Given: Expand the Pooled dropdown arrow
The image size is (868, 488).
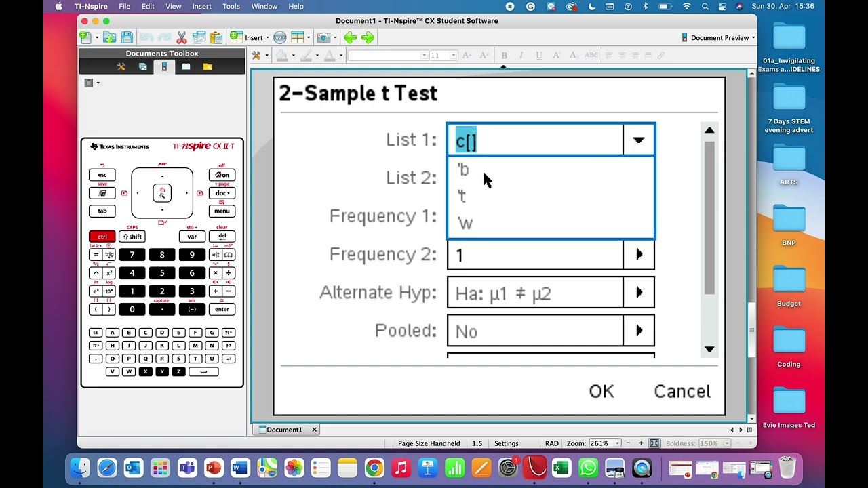Looking at the screenshot, I should pos(639,331).
